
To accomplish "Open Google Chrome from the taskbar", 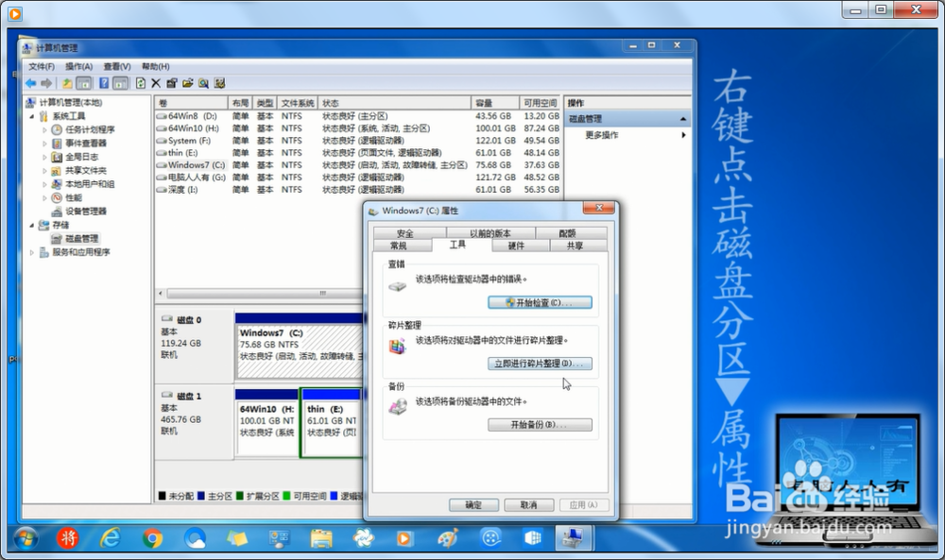I will click(x=152, y=537).
